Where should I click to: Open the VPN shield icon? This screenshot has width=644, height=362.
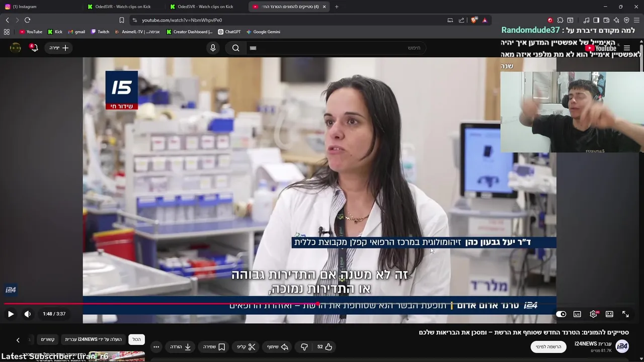point(626,20)
